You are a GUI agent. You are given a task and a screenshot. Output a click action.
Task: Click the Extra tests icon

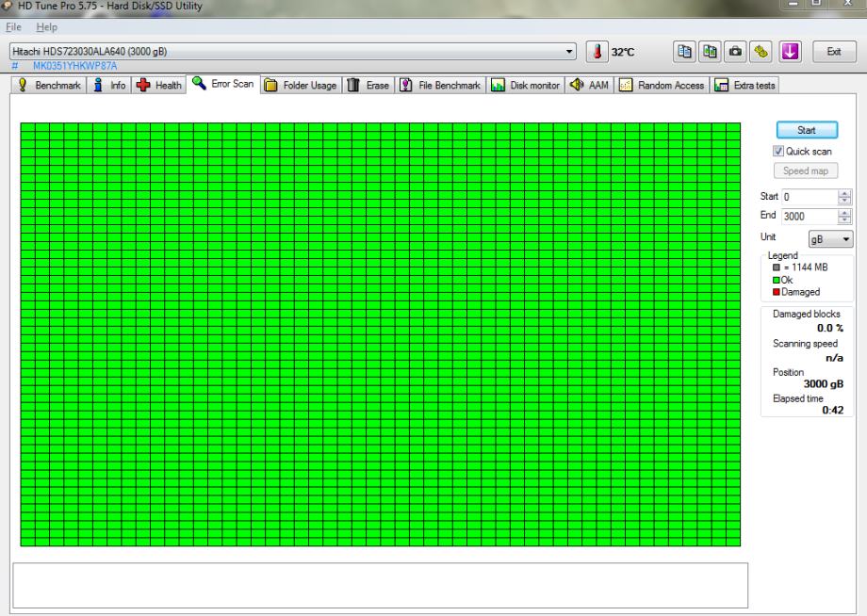pos(721,85)
